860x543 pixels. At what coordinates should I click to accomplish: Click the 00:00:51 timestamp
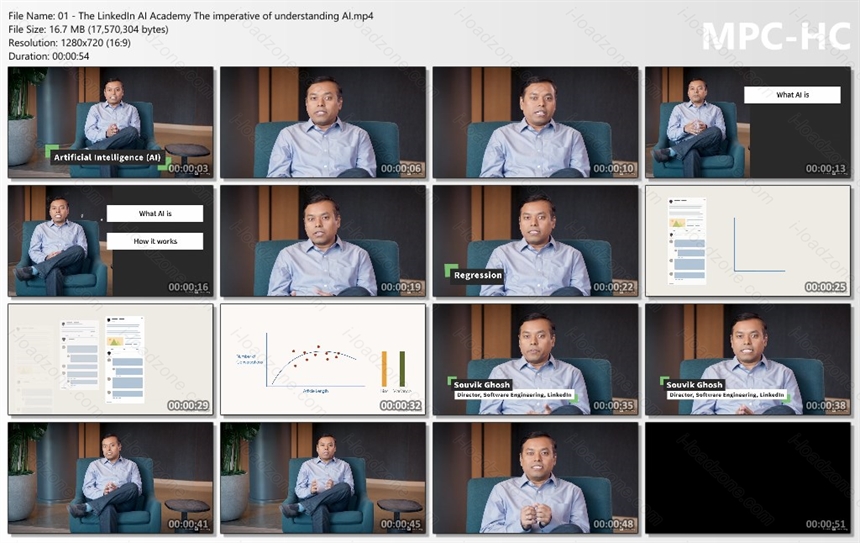pos(825,524)
